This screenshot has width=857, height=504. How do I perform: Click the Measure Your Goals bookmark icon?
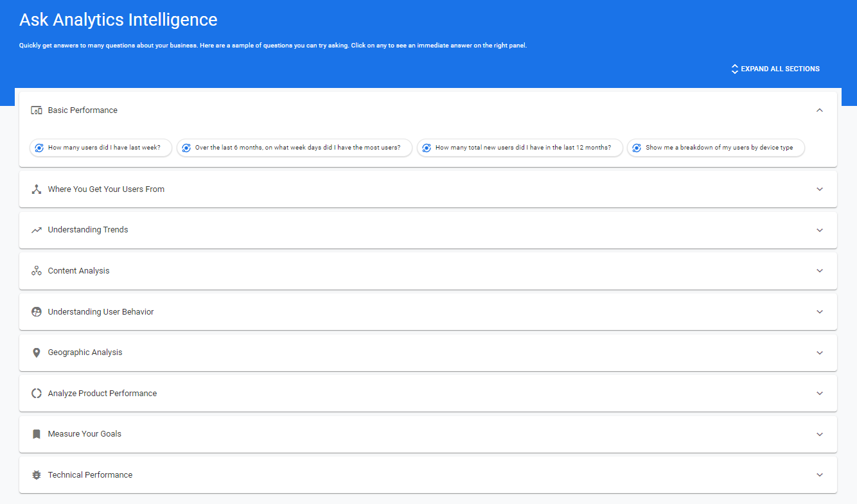pos(37,434)
